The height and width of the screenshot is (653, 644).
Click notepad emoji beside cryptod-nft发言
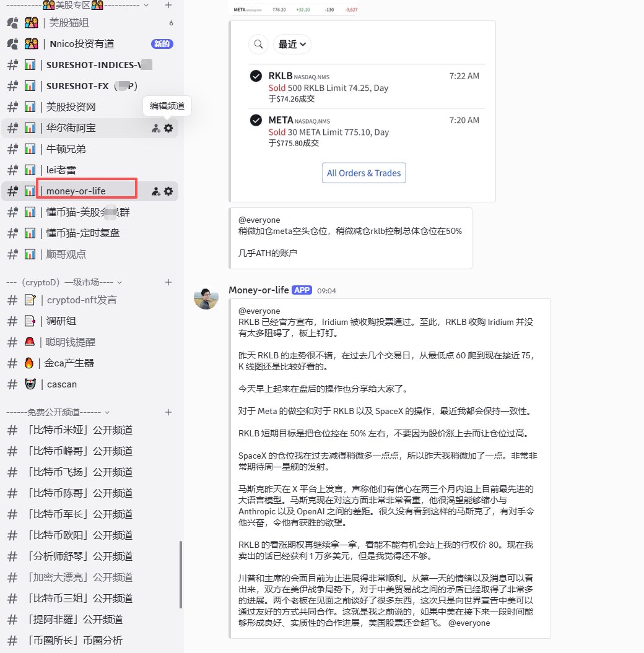(30, 300)
